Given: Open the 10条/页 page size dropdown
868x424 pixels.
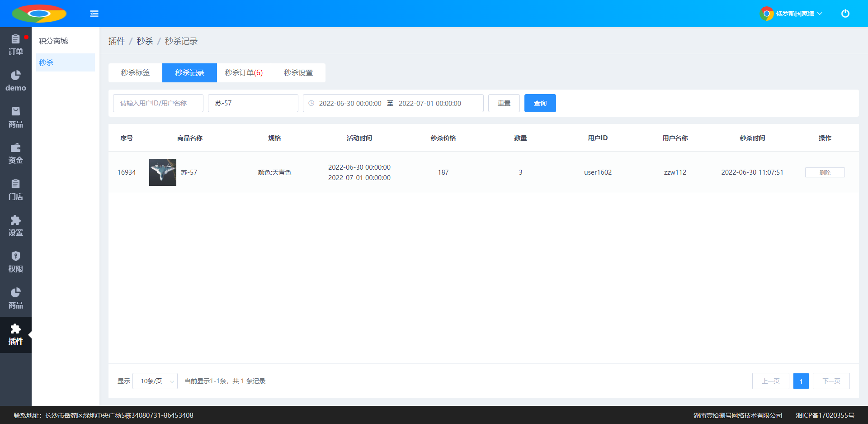Looking at the screenshot, I should click(155, 381).
